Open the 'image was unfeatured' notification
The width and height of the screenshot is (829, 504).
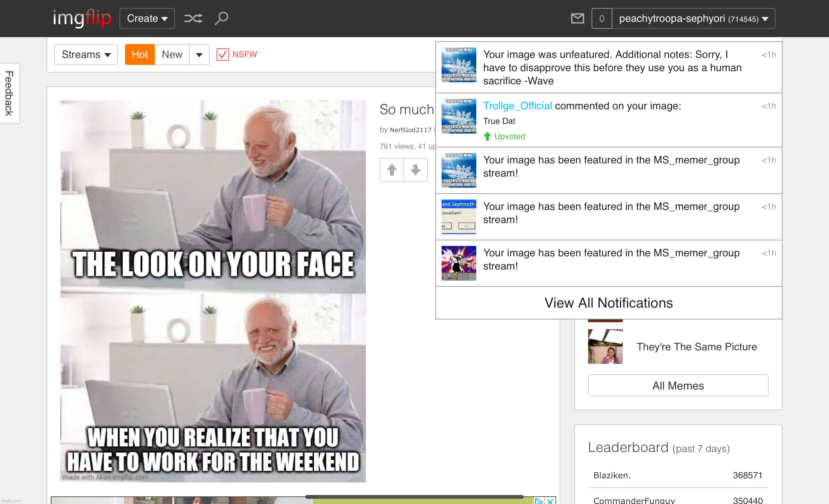tap(609, 67)
